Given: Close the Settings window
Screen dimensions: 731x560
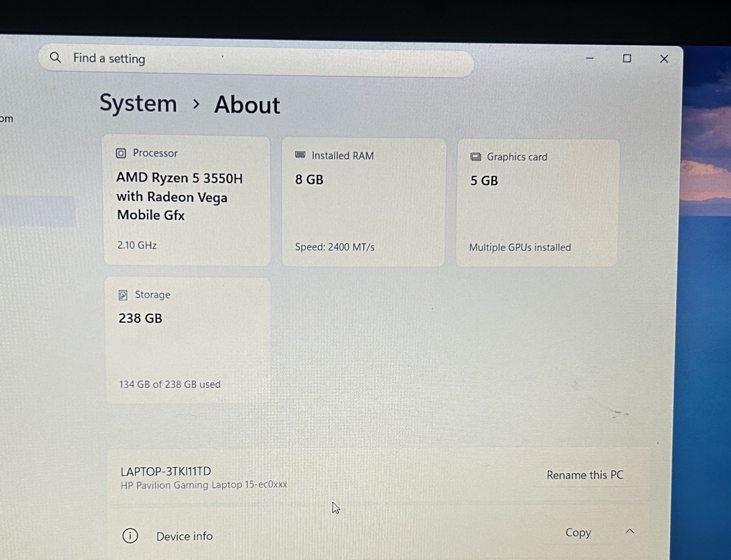Looking at the screenshot, I should pos(664,59).
